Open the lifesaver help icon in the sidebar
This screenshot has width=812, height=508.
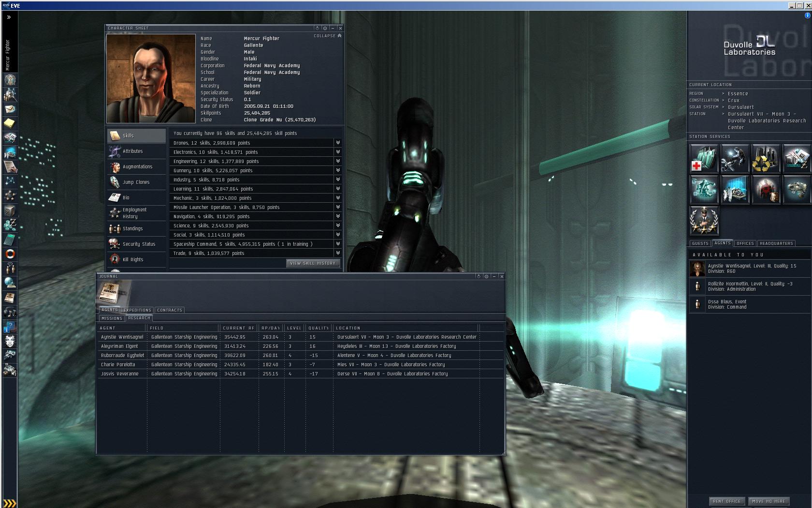pos(10,254)
